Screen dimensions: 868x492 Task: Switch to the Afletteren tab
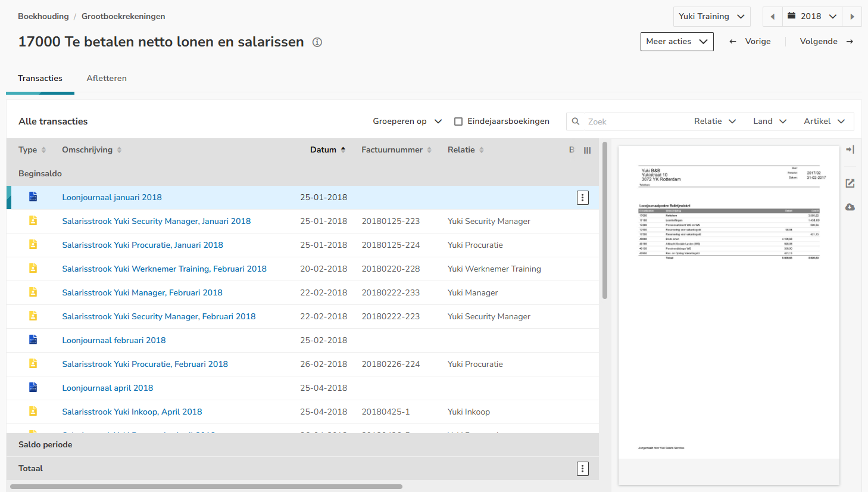tap(107, 79)
